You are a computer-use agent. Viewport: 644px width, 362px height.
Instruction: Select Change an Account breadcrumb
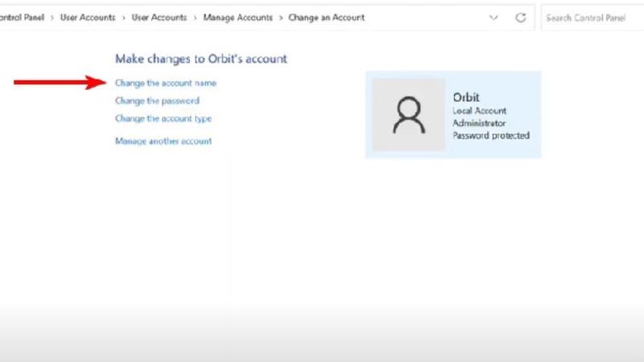tap(326, 17)
